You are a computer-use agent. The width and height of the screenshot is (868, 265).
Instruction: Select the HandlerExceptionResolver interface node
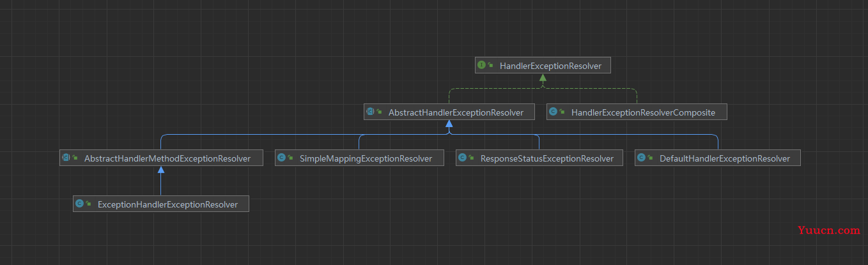click(x=543, y=65)
